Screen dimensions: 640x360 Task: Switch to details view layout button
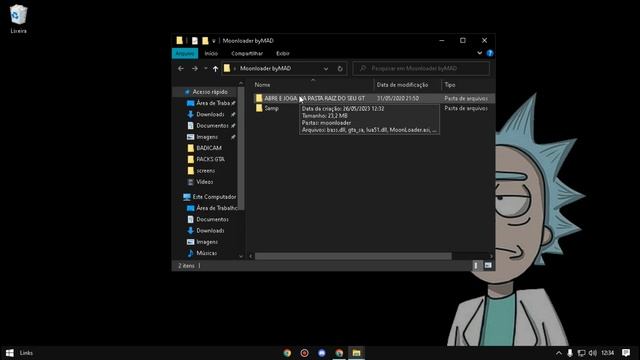pos(476,266)
